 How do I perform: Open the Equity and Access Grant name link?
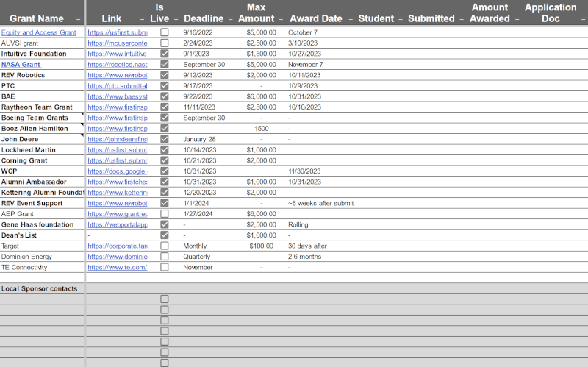click(39, 32)
